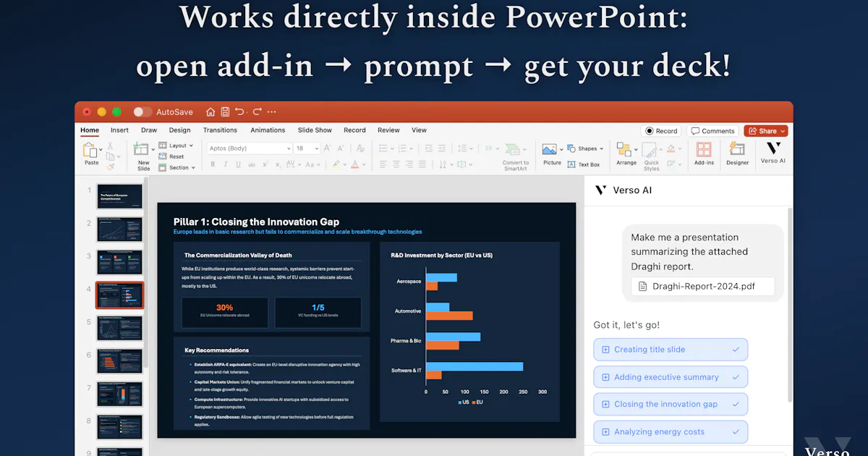
Task: Redo the last action
Action: [x=257, y=111]
